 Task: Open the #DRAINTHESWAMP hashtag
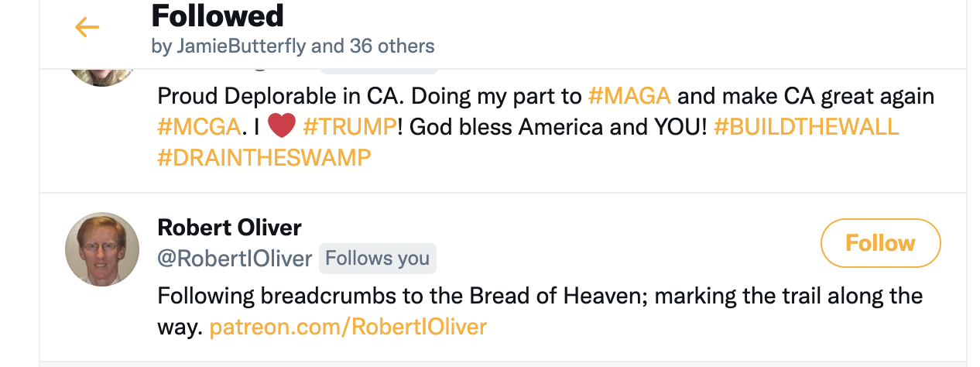click(264, 158)
